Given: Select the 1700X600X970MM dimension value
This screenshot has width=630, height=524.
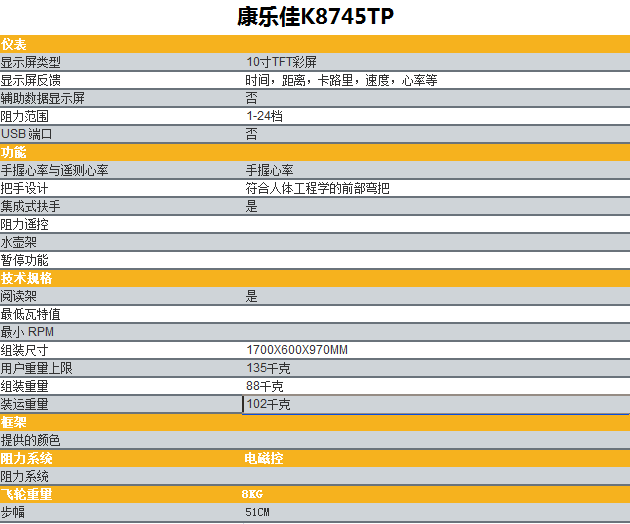Looking at the screenshot, I should [x=297, y=350].
